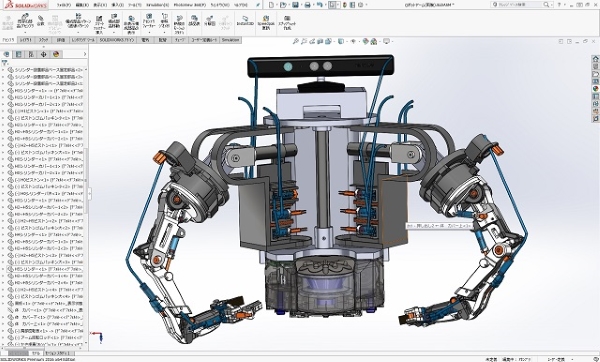Toggle the menu bar pushpin
Viewport: 600px width, 362px height.
click(x=258, y=5)
